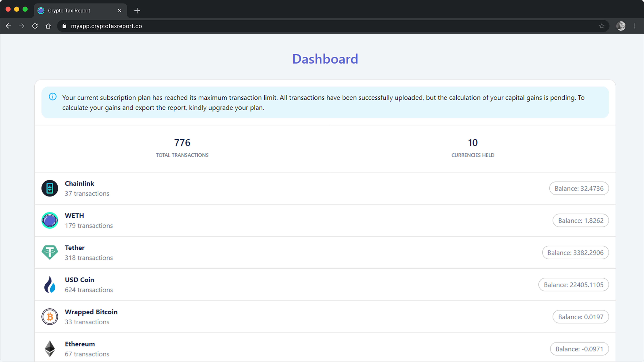Click the Balance: 0.0197 badge
Screen dimensions: 644x362
click(580, 317)
